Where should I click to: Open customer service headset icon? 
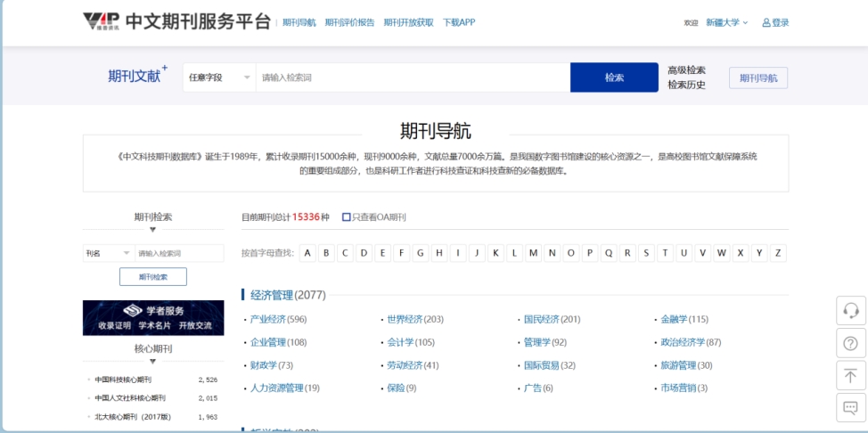click(x=851, y=311)
